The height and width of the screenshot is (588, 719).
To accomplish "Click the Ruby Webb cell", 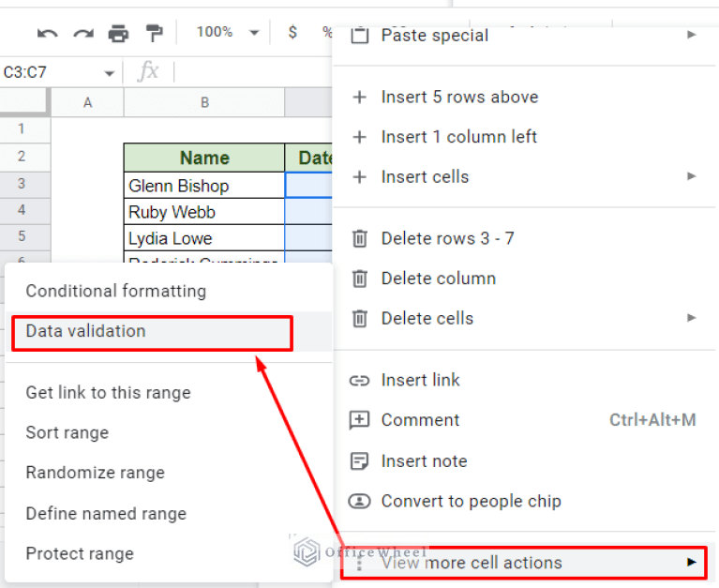I will [x=204, y=212].
